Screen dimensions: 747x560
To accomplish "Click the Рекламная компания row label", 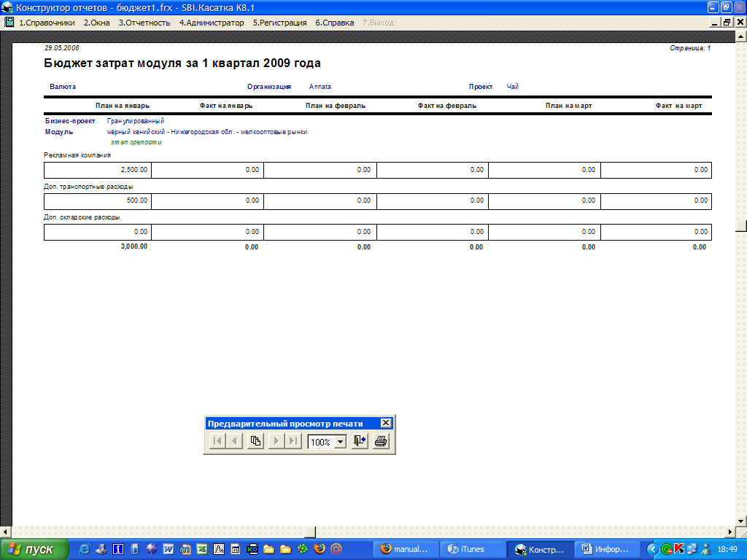I will 77,155.
